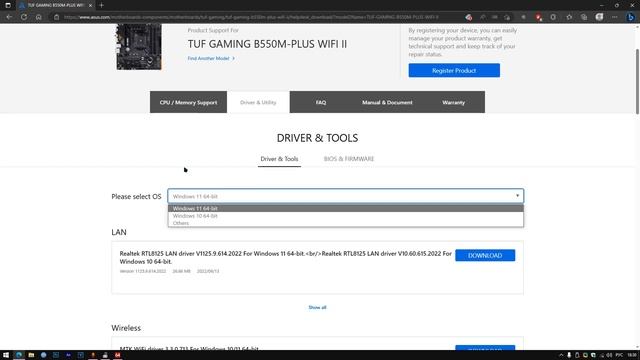
Task: Open the Manual & Document tab
Action: click(x=387, y=102)
